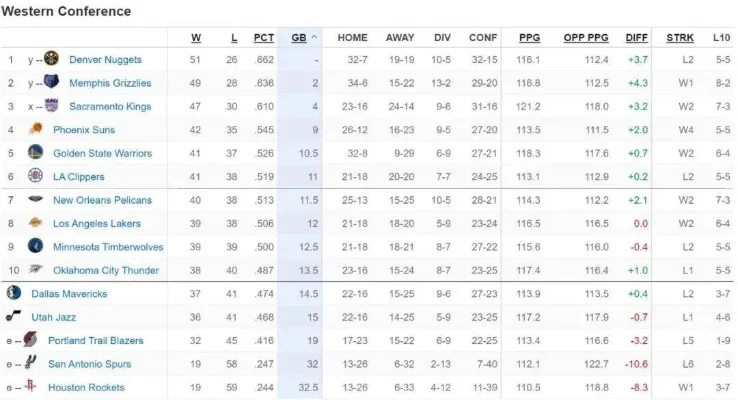The width and height of the screenshot is (738, 400).
Task: Sort table by PPG header
Action: coord(529,38)
